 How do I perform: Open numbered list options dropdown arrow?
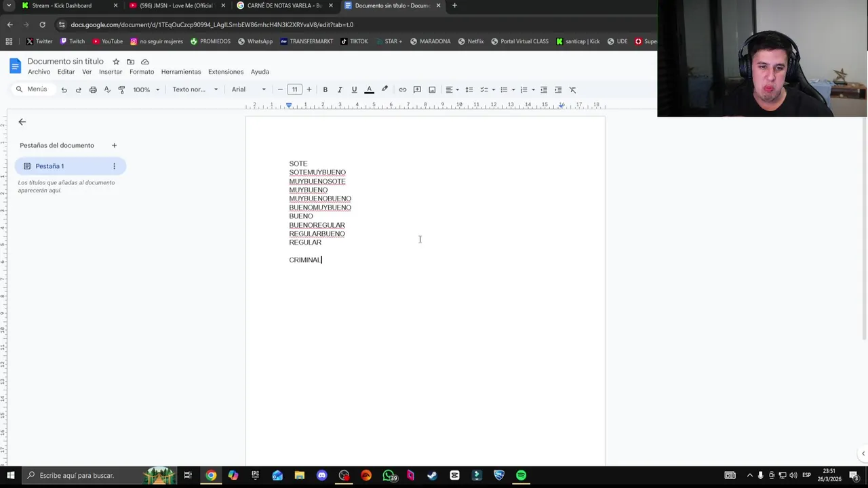point(533,89)
